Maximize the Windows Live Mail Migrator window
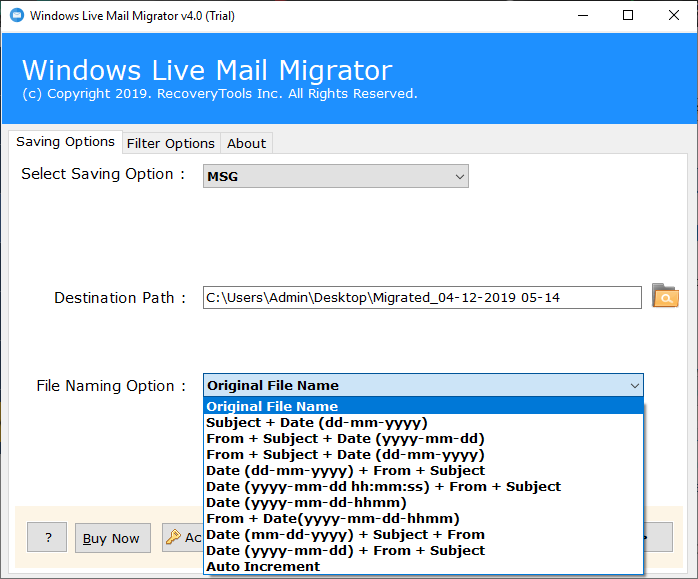 [628, 16]
